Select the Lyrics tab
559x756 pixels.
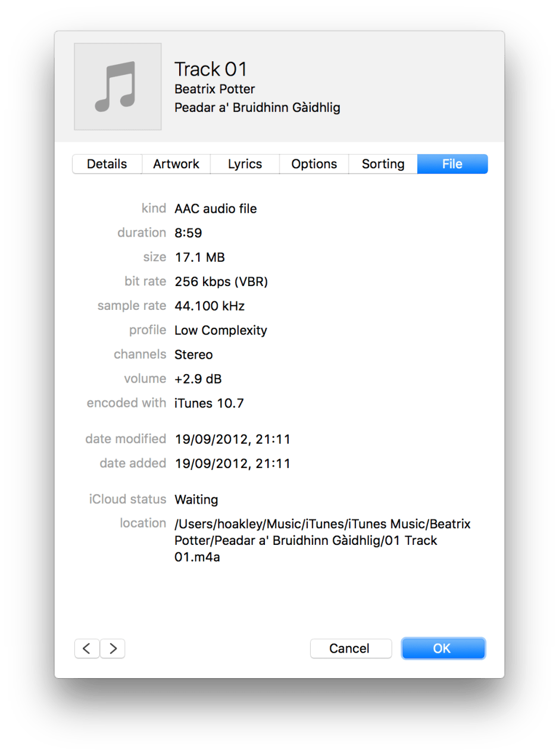(245, 164)
